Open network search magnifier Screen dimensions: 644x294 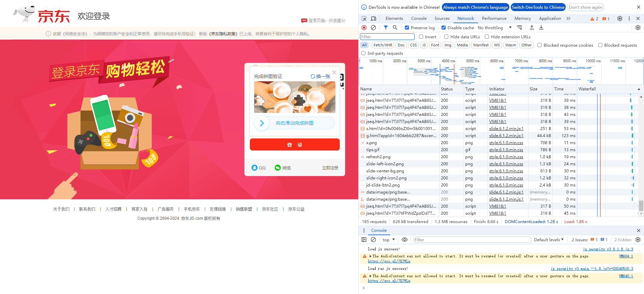(x=395, y=28)
